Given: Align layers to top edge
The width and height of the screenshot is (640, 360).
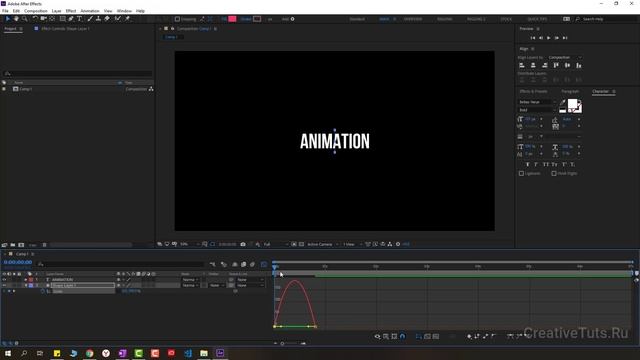Looking at the screenshot, I should (556, 65).
